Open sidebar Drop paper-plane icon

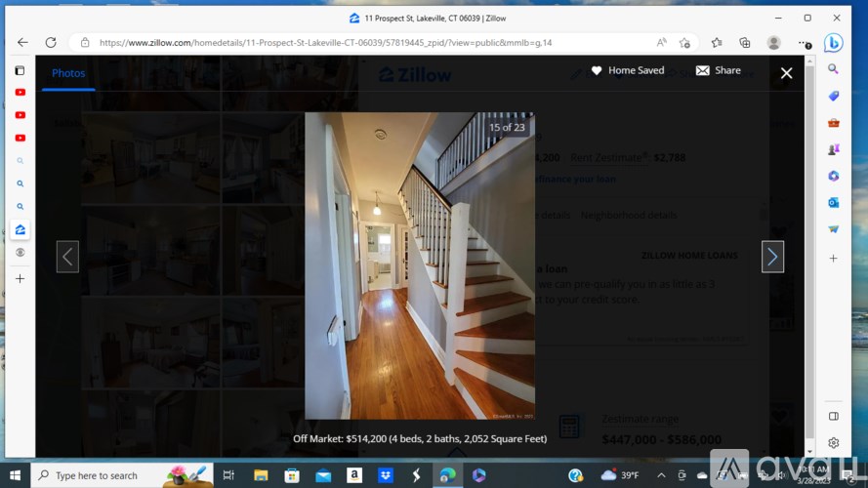(x=833, y=229)
